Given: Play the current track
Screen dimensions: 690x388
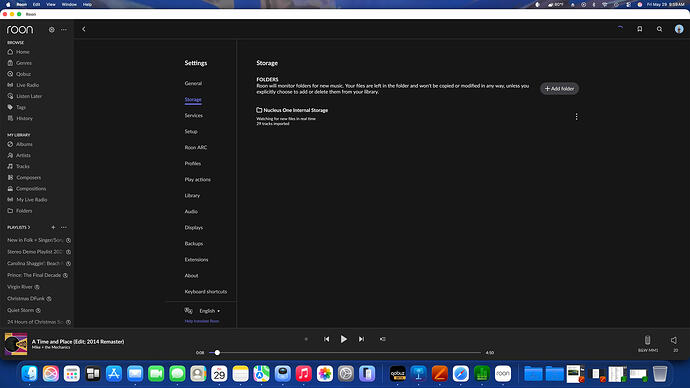Looking at the screenshot, I should point(344,339).
